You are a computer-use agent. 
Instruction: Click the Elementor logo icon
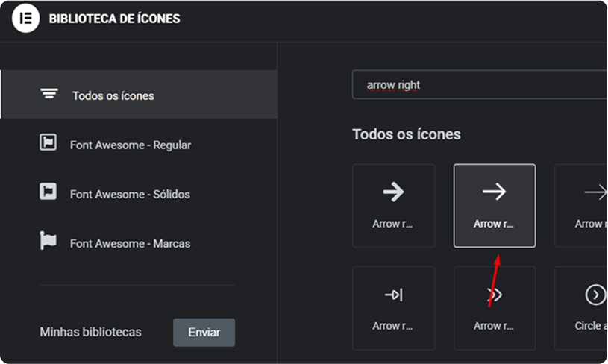(x=26, y=19)
